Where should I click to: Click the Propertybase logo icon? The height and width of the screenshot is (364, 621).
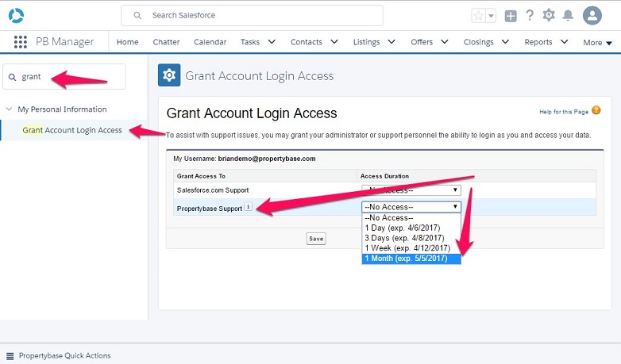[x=16, y=15]
